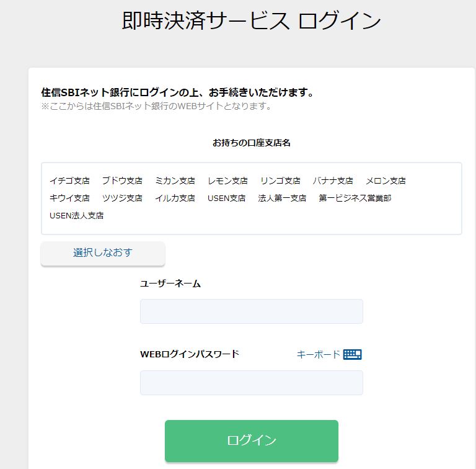Select イチゴ支店 branch
This screenshot has height=469, width=476.
(69, 181)
